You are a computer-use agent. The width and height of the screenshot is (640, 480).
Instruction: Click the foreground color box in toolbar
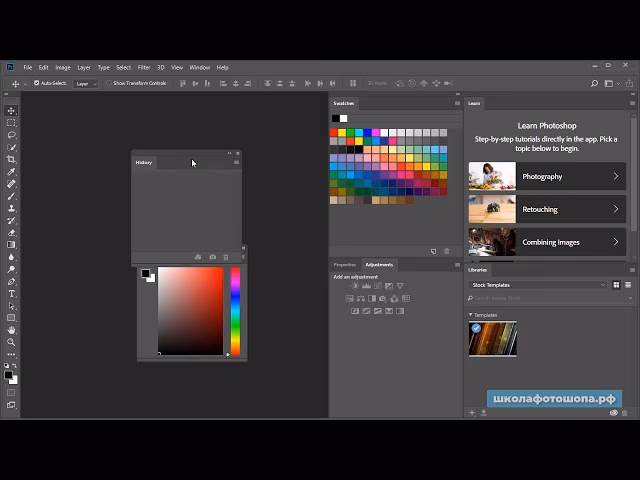[8, 375]
